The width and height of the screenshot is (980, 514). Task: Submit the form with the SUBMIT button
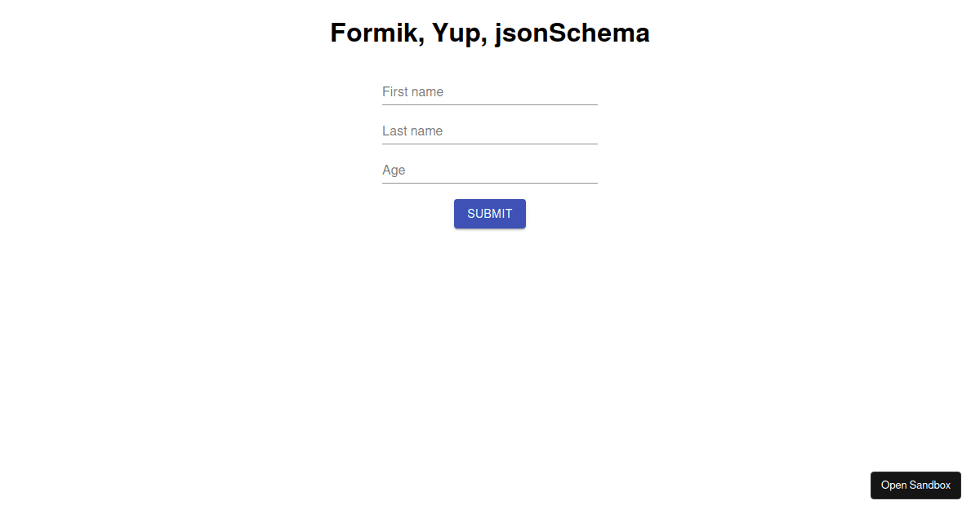(490, 214)
